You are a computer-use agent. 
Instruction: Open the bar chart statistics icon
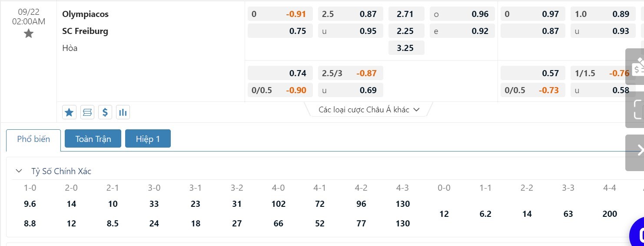coord(123,113)
